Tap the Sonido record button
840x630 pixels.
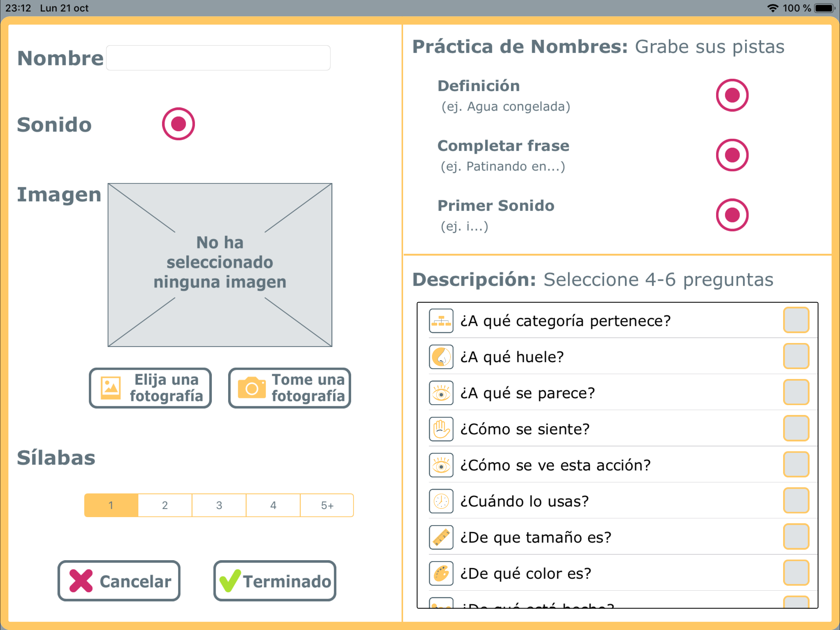tap(178, 124)
